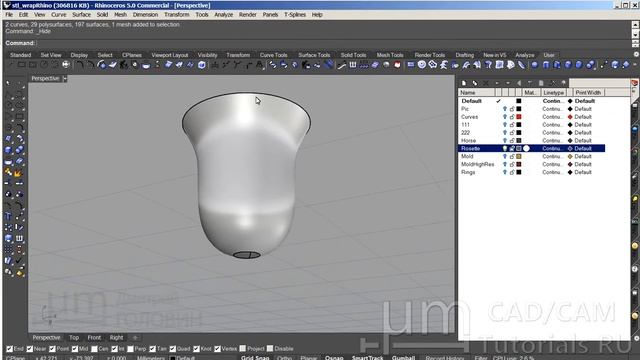Click the Cylinder solid icon in toolbar
Screen dimensions: 640x360
[546, 65]
